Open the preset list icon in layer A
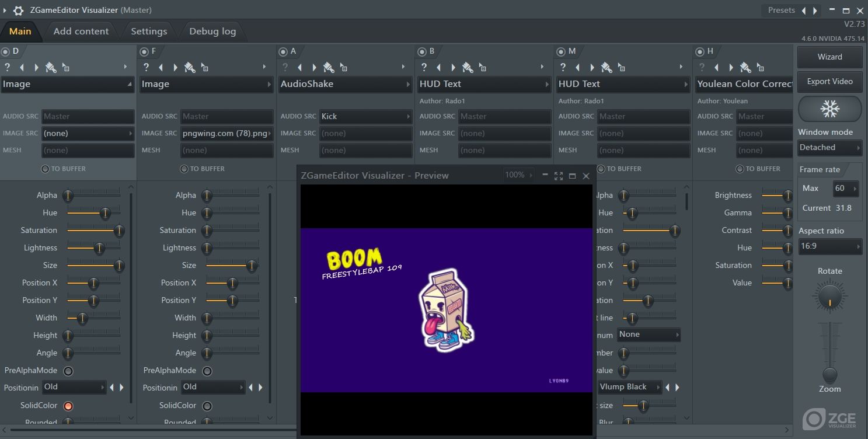The height and width of the screenshot is (439, 868). (343, 68)
